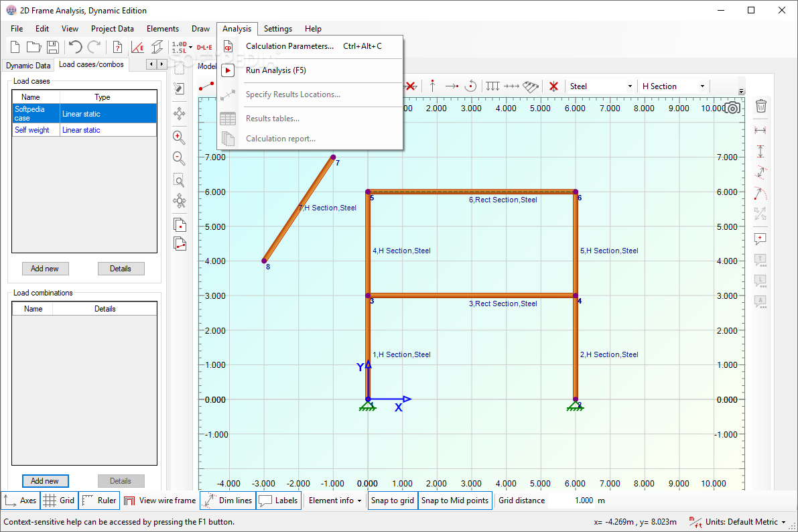Add an angular dimension arc
This screenshot has height=532, width=798.
click(760, 194)
